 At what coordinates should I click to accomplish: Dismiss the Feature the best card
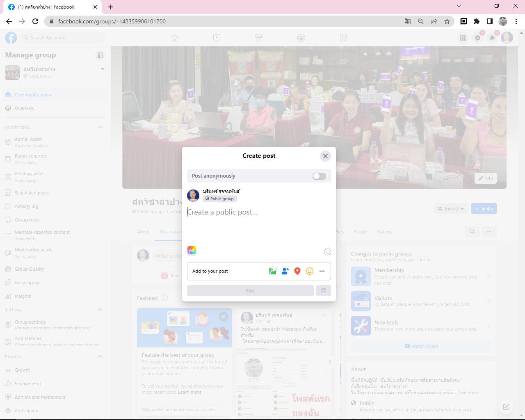pyautogui.click(x=223, y=317)
